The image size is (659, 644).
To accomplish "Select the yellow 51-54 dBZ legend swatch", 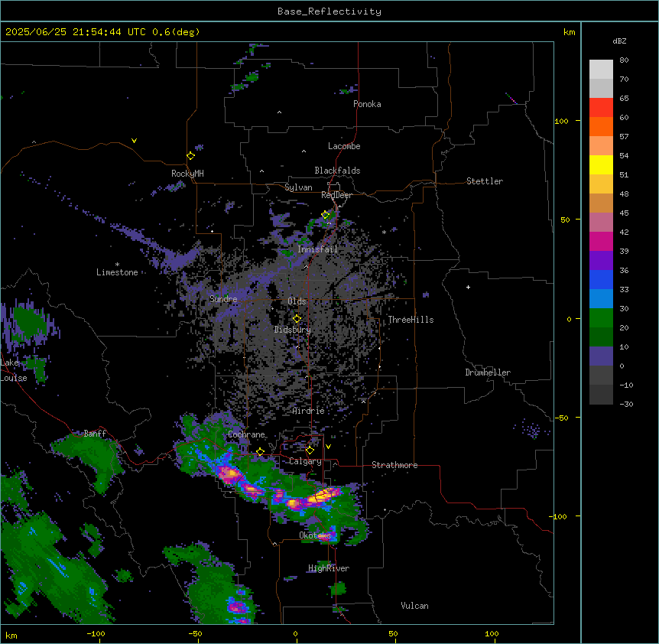I will 601,164.
